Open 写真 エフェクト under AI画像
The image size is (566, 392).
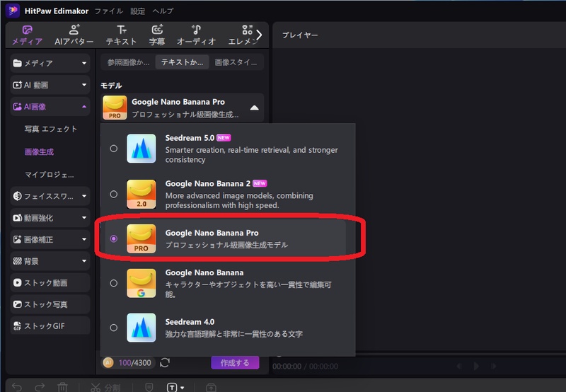[51, 129]
